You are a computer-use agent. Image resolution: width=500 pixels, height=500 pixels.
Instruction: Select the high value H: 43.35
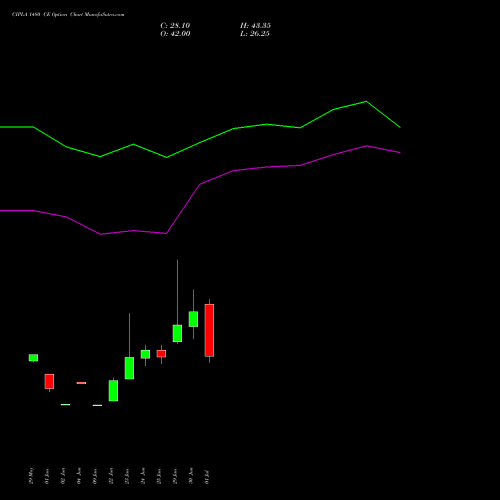pos(255,26)
